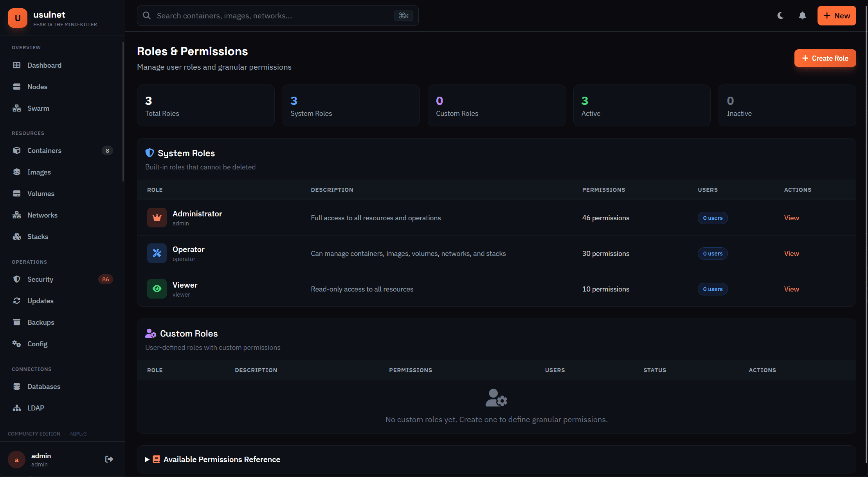Open the Backups section
The image size is (868, 477).
(x=41, y=322)
